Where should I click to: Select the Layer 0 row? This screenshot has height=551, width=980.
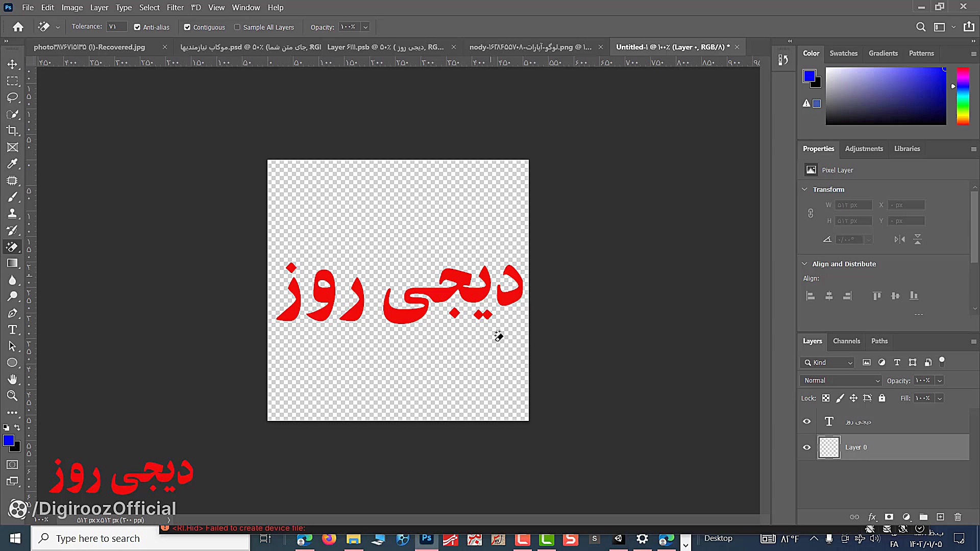tap(892, 447)
